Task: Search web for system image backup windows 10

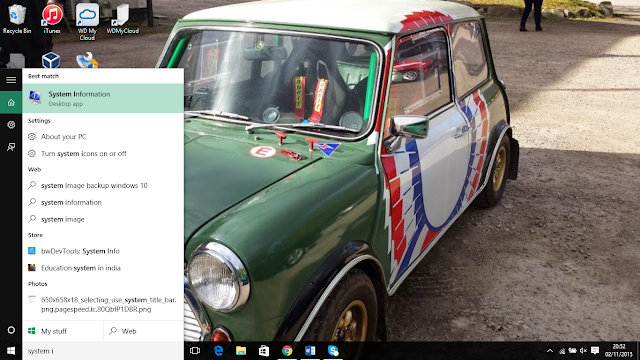Action: tap(103, 185)
